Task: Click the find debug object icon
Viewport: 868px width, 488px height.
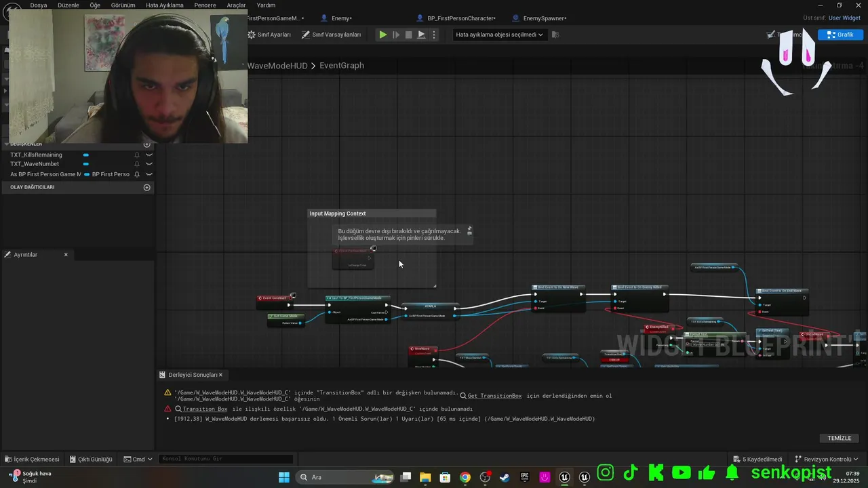Action: (x=555, y=35)
